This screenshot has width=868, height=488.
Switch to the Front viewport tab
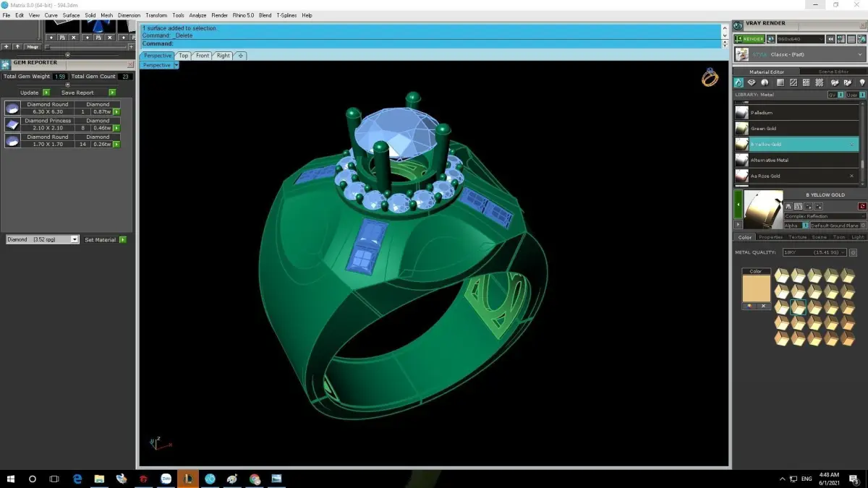point(203,56)
